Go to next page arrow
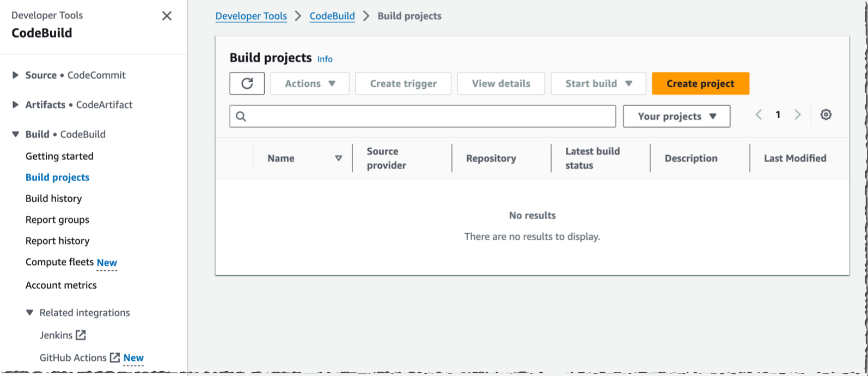The image size is (868, 376). pyautogui.click(x=798, y=114)
